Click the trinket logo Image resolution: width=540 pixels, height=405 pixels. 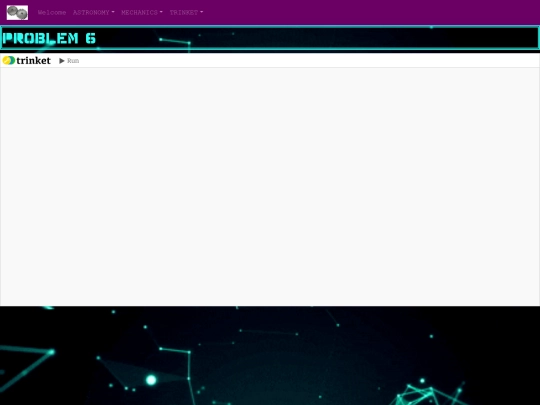(x=27, y=61)
